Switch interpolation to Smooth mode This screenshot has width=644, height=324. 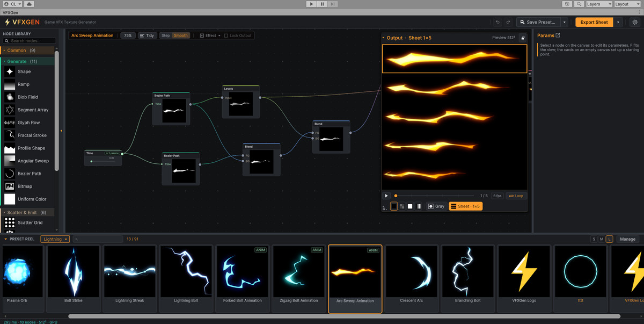tap(181, 35)
